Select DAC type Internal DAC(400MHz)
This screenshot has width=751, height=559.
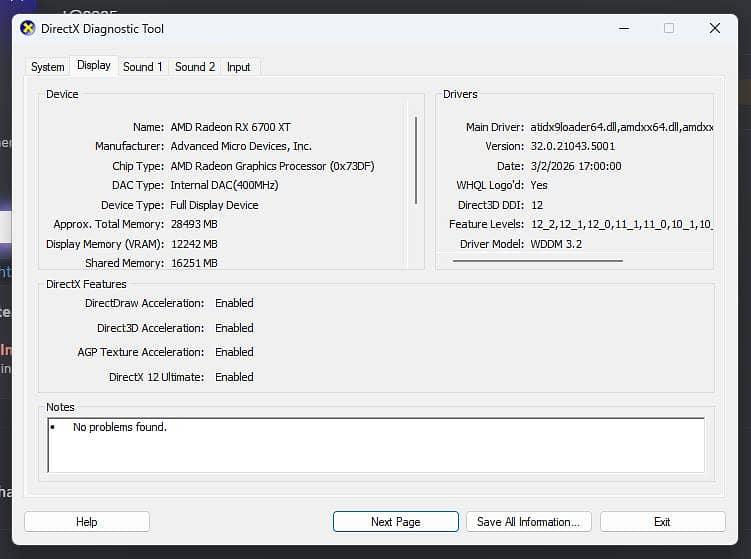click(224, 185)
